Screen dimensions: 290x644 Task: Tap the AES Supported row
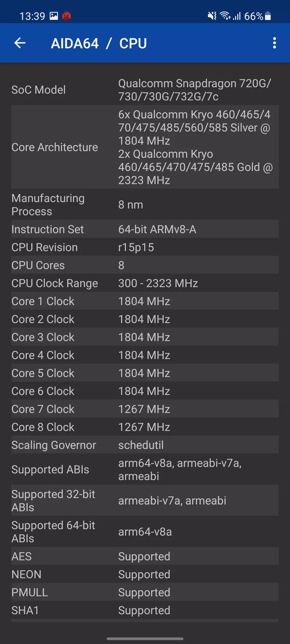click(x=145, y=556)
